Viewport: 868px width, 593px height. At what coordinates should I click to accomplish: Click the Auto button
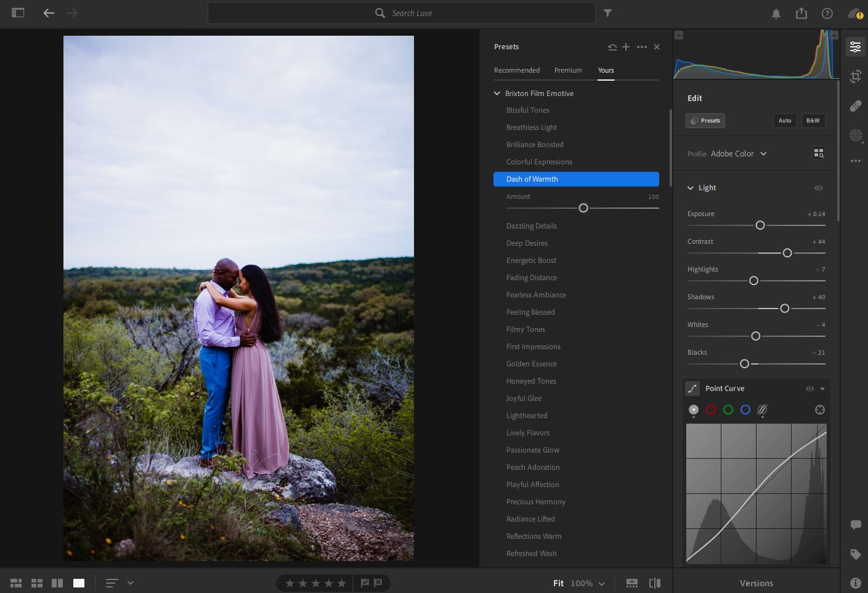coord(784,121)
